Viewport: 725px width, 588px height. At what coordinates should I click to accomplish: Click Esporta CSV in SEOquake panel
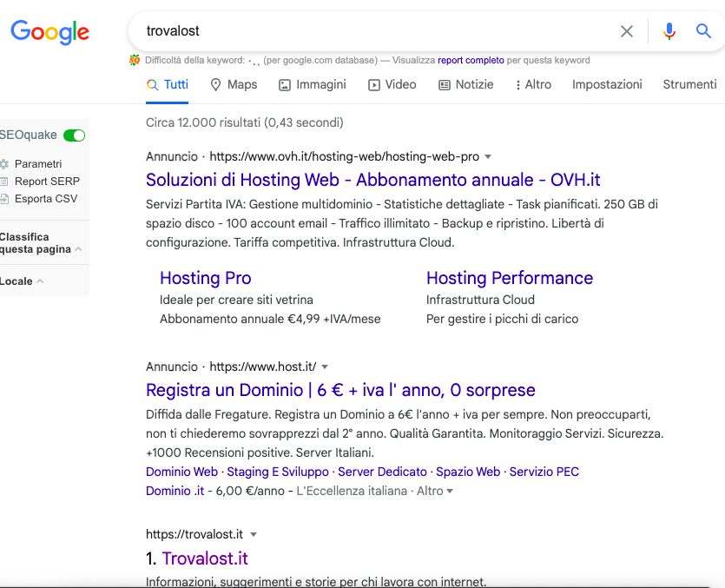point(46,199)
